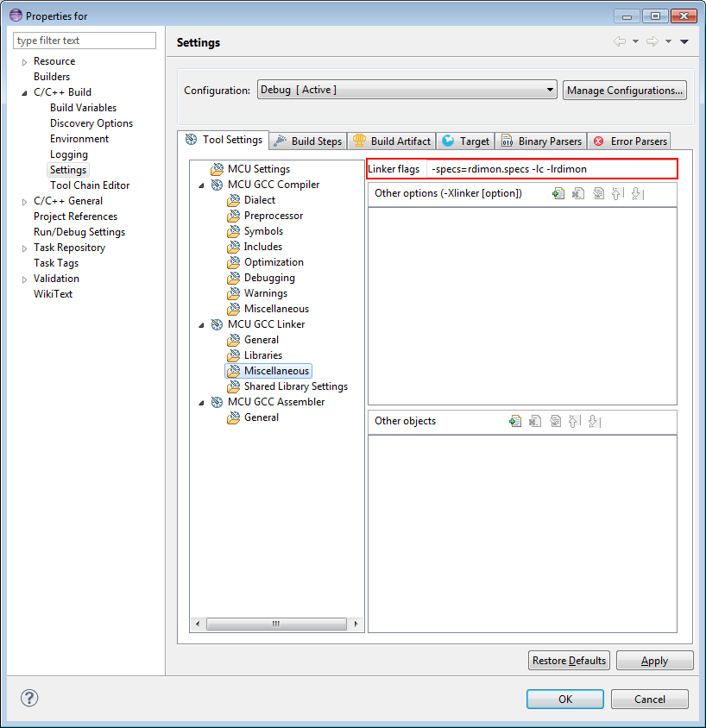Screen dimensions: 706x728
Task: Click Edit icon in Other options toolbar
Action: pyautogui.click(x=598, y=194)
